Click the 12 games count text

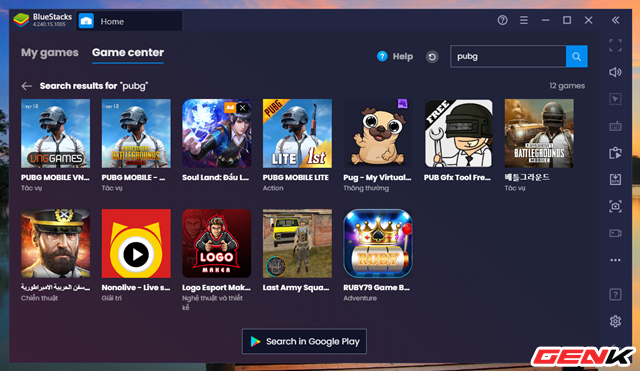pos(567,86)
